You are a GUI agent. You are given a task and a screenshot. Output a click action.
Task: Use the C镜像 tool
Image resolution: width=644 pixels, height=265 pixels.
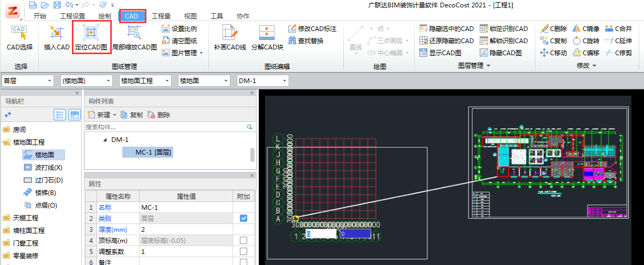tap(586, 29)
